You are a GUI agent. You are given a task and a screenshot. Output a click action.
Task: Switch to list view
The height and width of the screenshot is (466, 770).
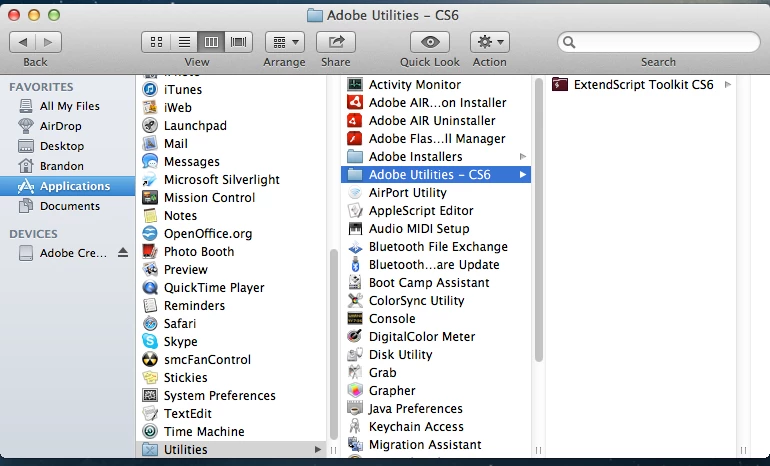pos(184,42)
